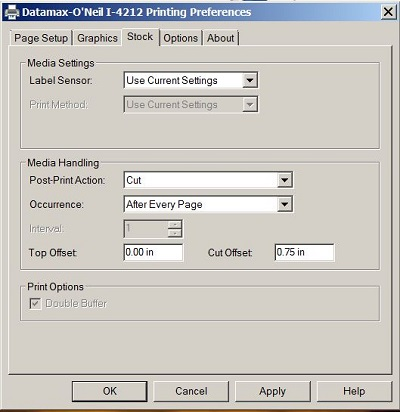Click the Occurrence label text
Image resolution: width=400 pixels, height=412 pixels.
pyautogui.click(x=56, y=204)
